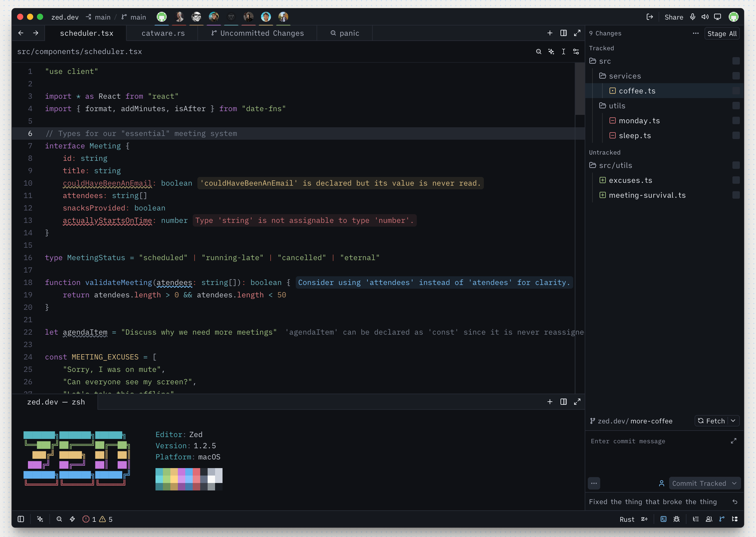The image size is (756, 537).
Task: Toggle left dock icon in status bar
Action: coord(21,519)
